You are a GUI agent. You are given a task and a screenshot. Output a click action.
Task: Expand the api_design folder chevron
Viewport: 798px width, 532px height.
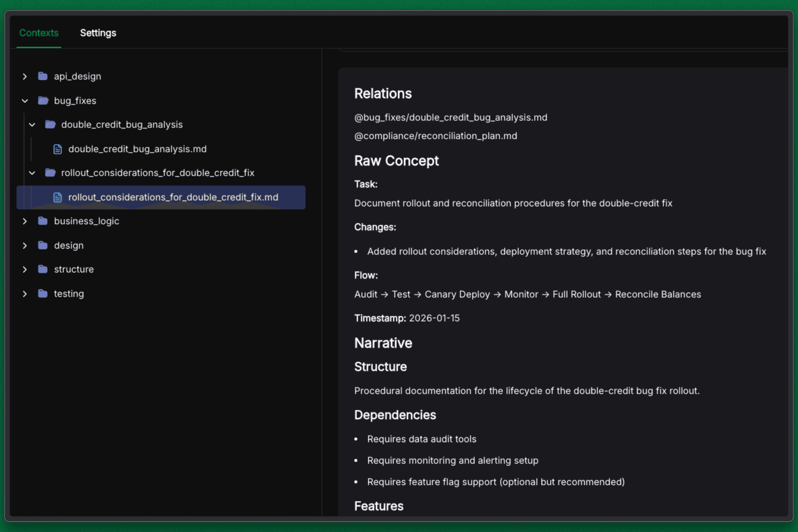pos(25,76)
